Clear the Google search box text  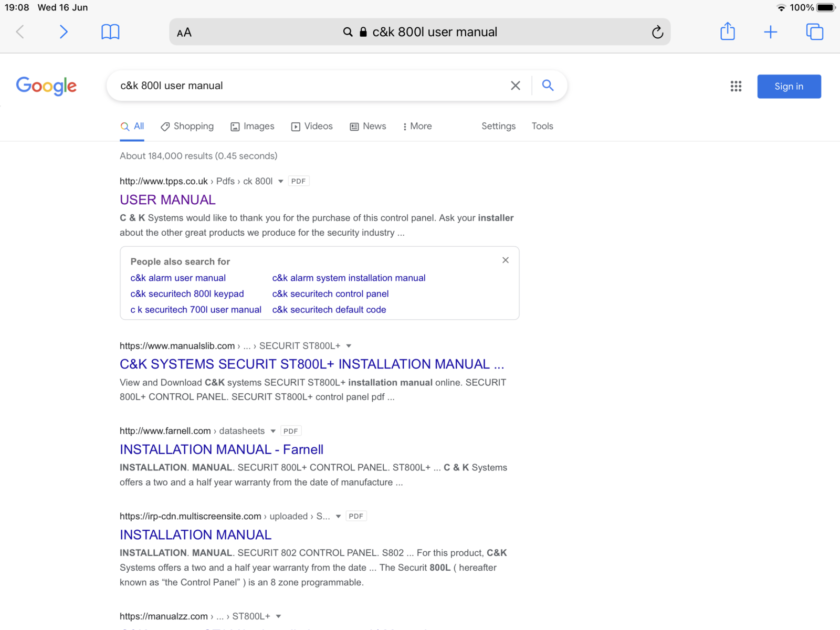515,86
